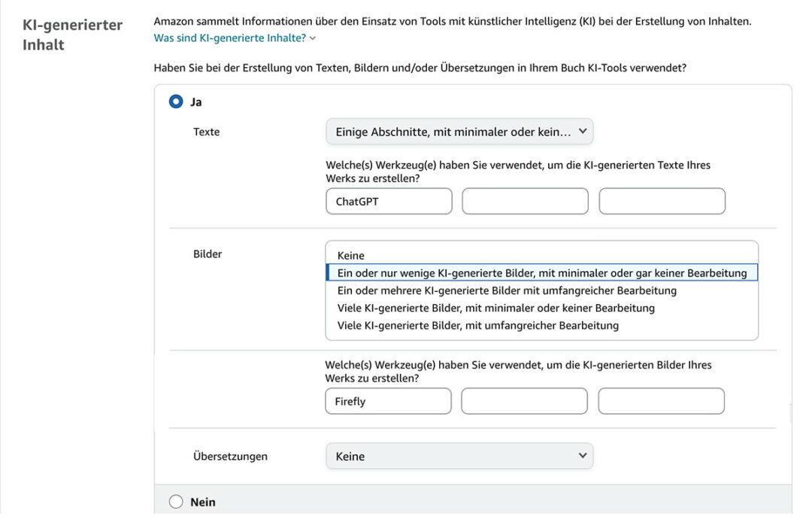Viewport: 812px width, 529px height.
Task: Click the third empty image-tool field
Action: (x=662, y=401)
